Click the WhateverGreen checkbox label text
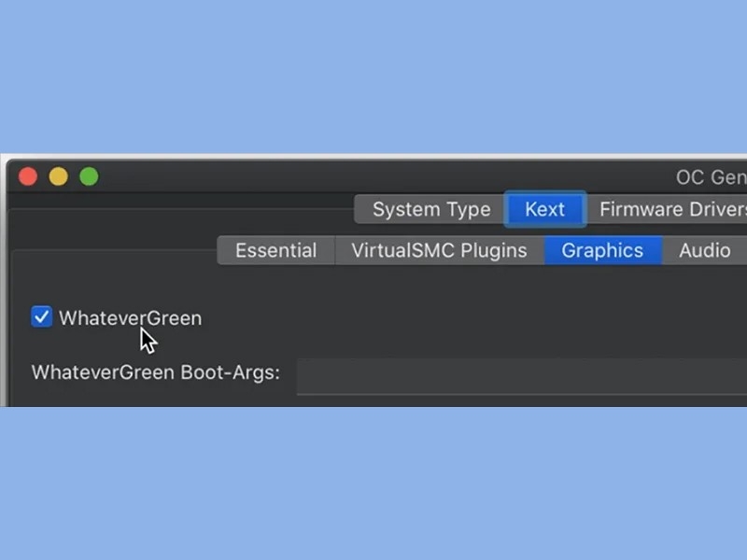The width and height of the screenshot is (747, 560). (x=131, y=318)
